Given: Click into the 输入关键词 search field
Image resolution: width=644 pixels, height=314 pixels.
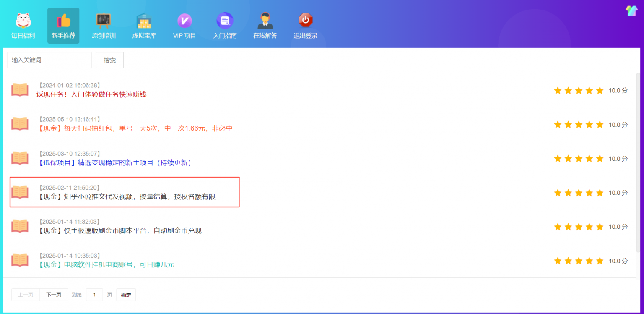Looking at the screenshot, I should click(49, 60).
